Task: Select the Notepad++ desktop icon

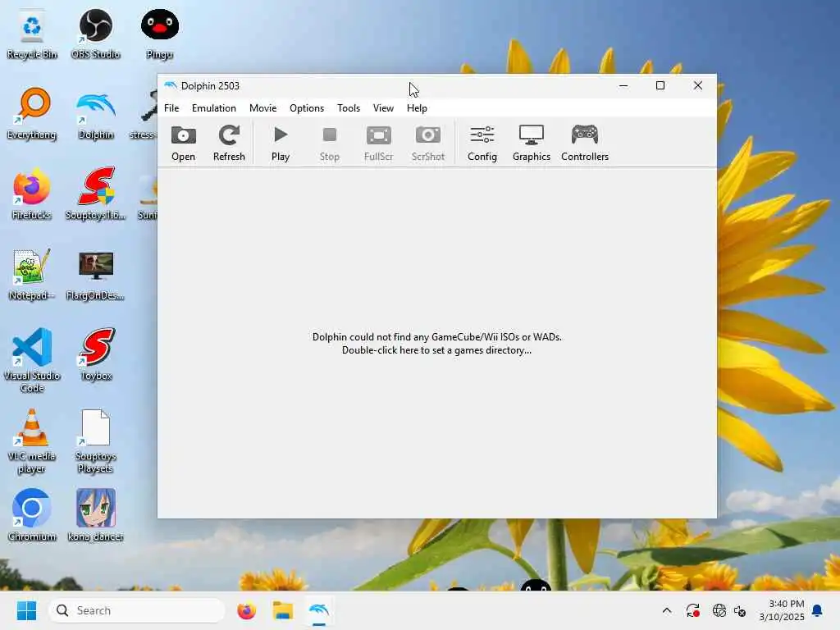Action: (x=32, y=275)
